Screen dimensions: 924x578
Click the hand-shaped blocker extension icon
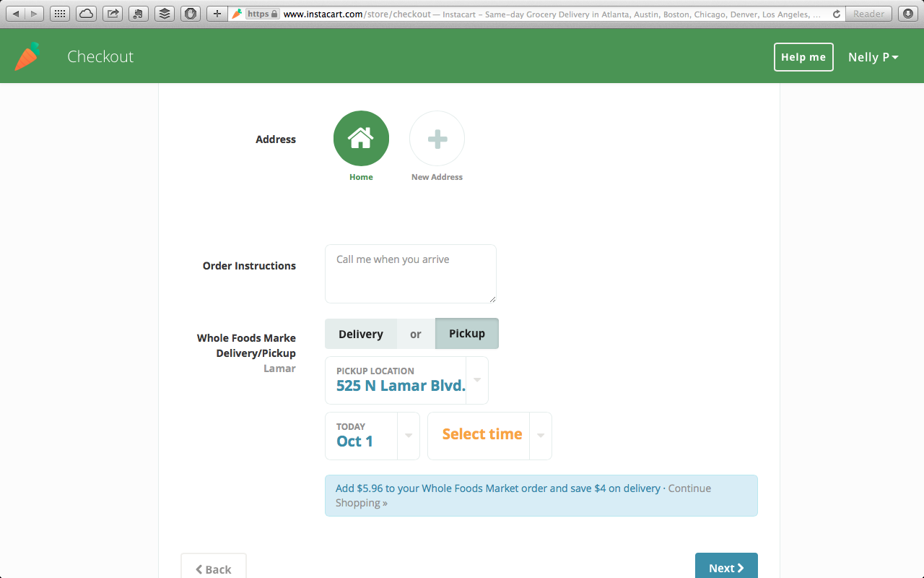tap(190, 14)
